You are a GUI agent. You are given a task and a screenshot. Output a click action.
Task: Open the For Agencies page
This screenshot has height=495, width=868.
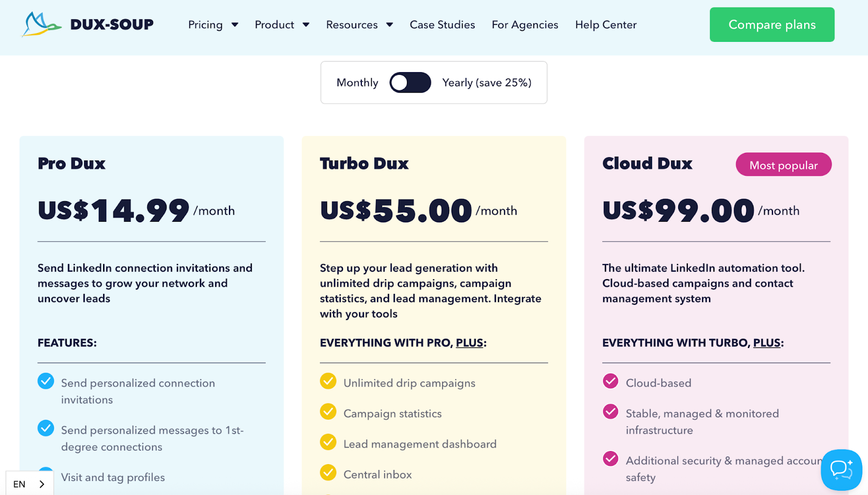point(525,25)
